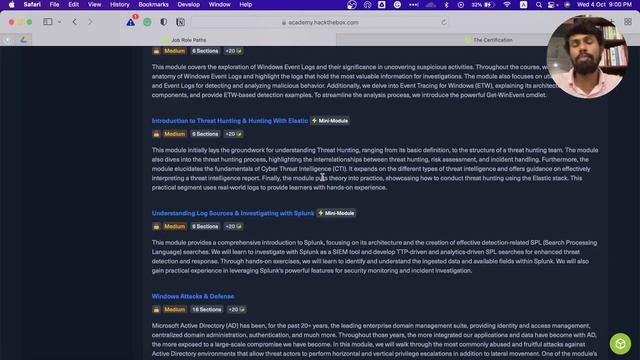Click the tier icon beside Splunk Medium tag
The width and height of the screenshot is (640, 360).
tap(156, 227)
